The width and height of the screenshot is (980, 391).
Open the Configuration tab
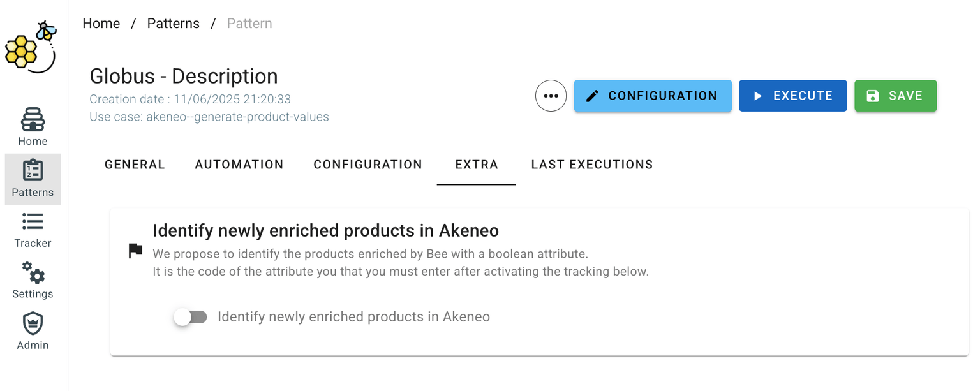[x=367, y=165]
